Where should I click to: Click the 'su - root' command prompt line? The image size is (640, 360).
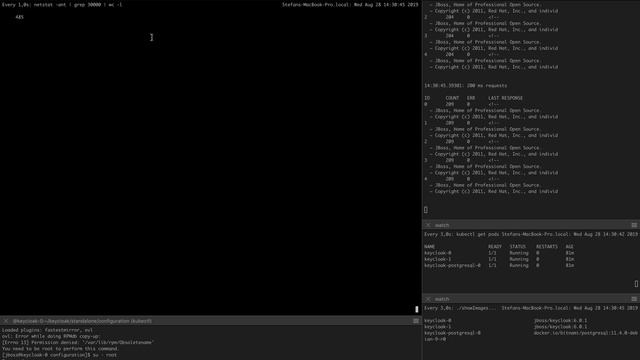pyautogui.click(x=60, y=355)
